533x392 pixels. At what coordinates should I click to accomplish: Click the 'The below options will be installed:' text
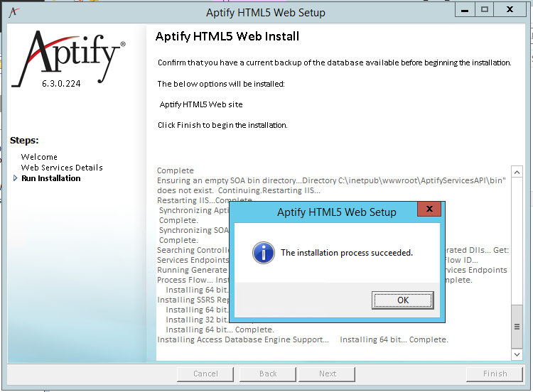221,84
